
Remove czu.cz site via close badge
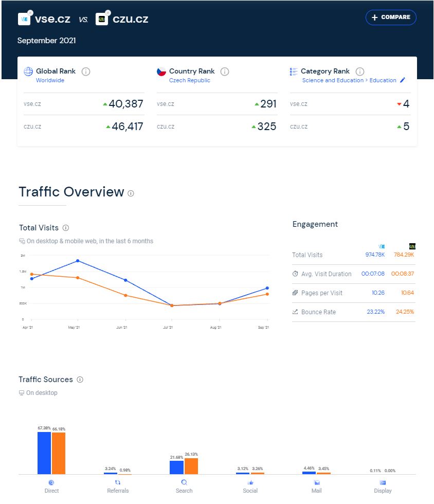[x=108, y=13]
